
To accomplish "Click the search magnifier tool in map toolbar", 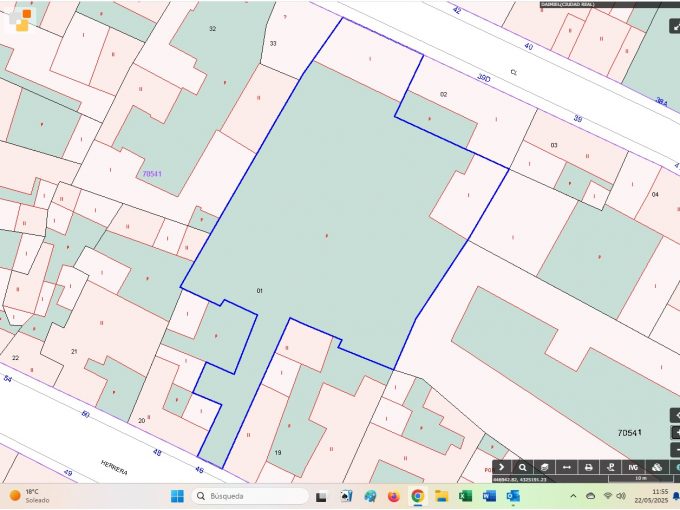I will coord(522,467).
